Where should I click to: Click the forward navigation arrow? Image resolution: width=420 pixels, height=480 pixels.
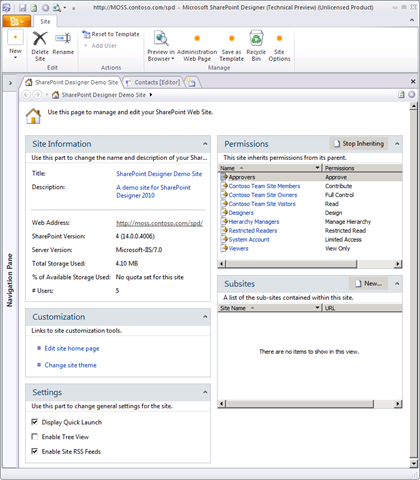[37, 95]
